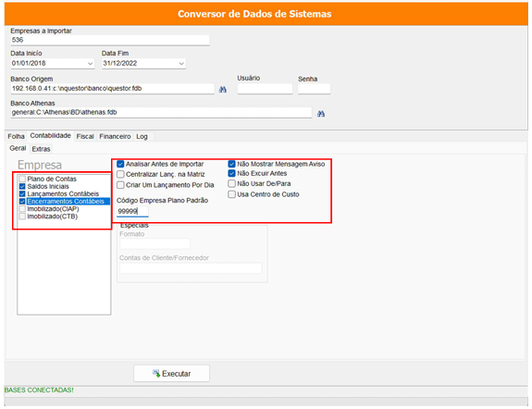Click the Executar button
The height and width of the screenshot is (409, 532).
point(171,373)
